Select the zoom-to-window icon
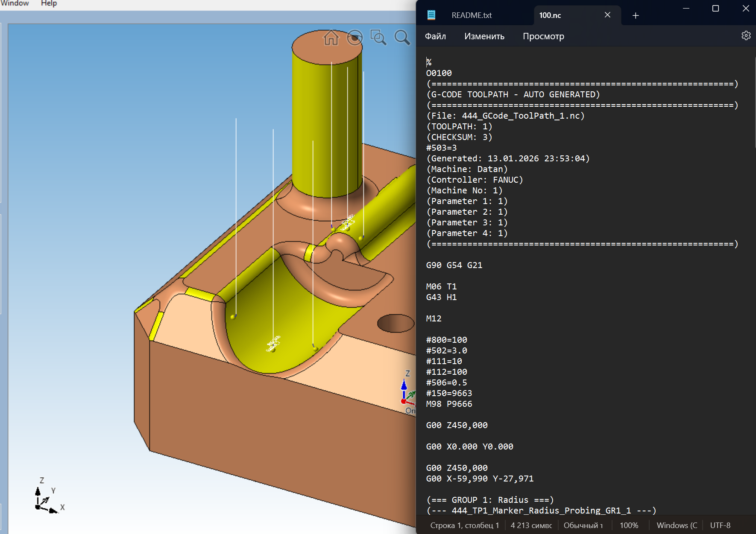756x534 pixels. (378, 38)
